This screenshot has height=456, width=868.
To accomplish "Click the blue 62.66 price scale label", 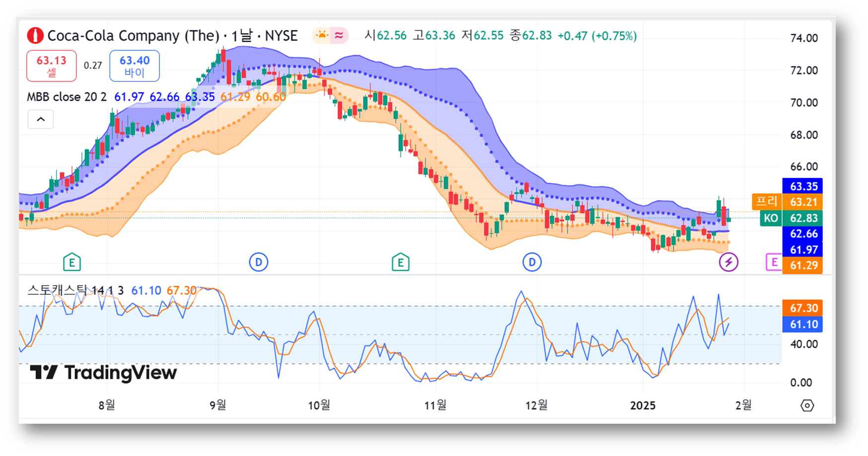I will pos(802,234).
